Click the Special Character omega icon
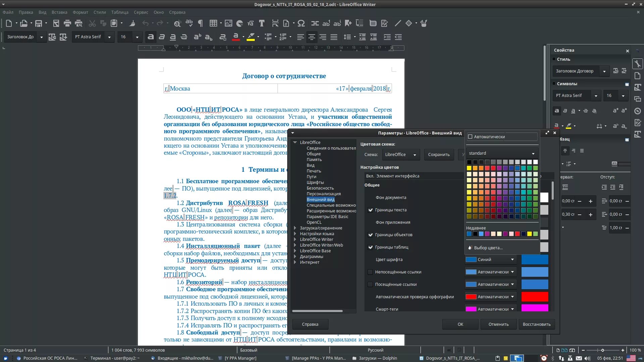 pyautogui.click(x=301, y=23)
